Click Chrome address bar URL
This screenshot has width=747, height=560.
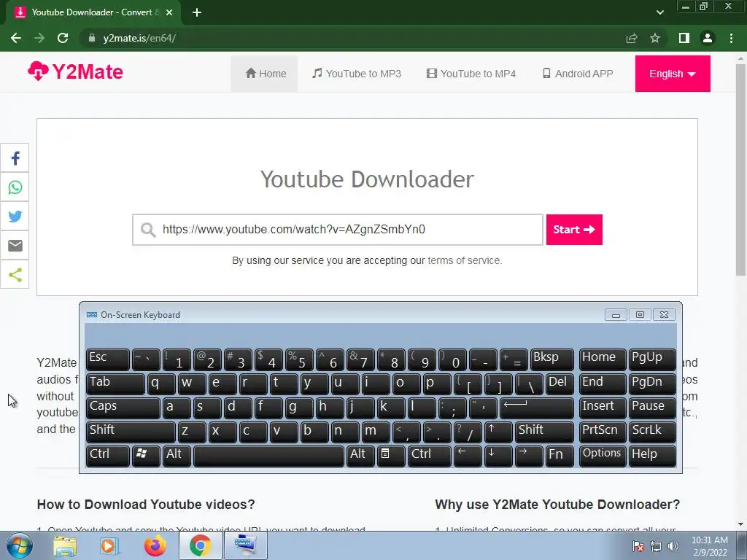pyautogui.click(x=139, y=38)
